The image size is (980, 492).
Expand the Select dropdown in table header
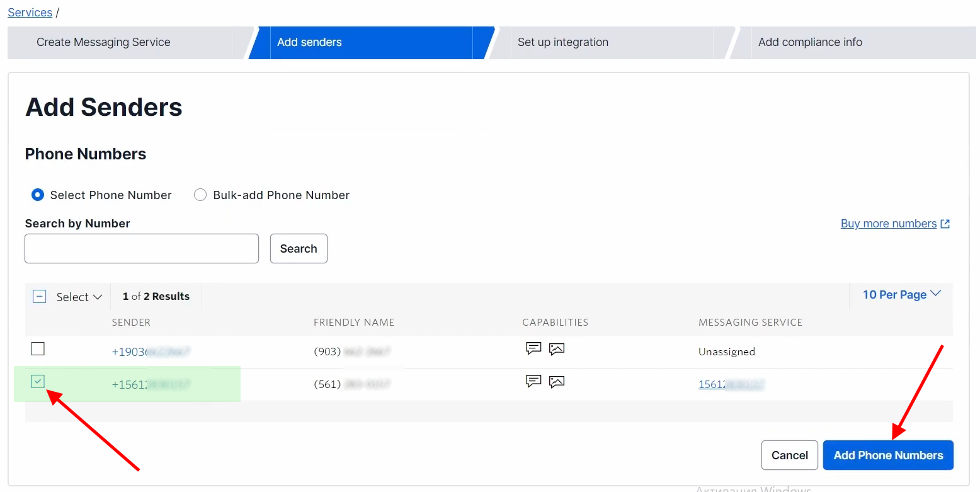coord(79,297)
